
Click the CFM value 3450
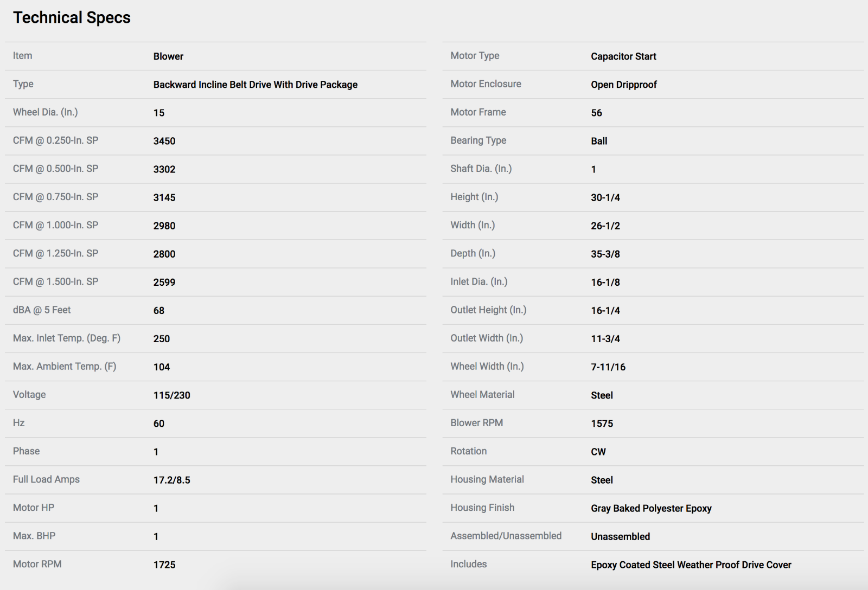click(164, 141)
